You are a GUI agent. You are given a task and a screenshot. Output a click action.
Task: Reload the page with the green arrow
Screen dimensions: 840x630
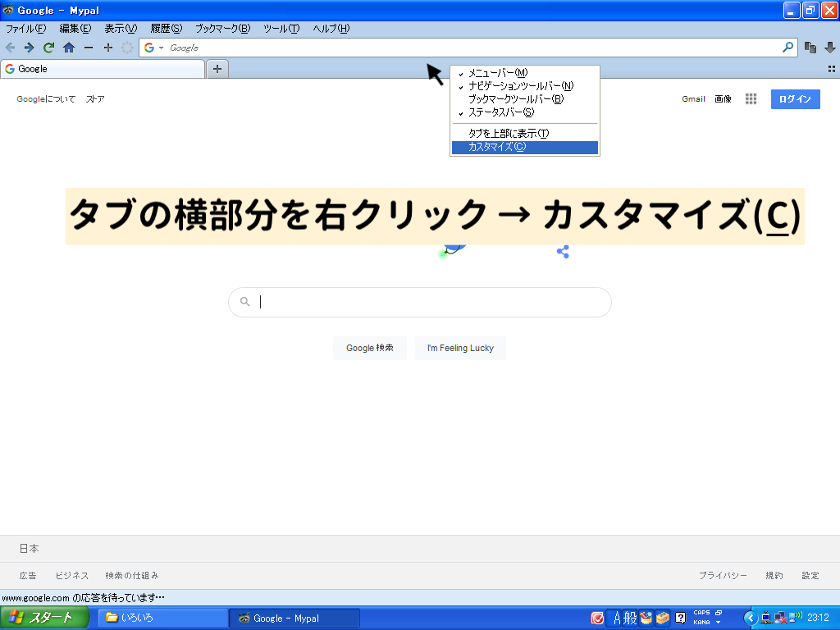[x=48, y=48]
